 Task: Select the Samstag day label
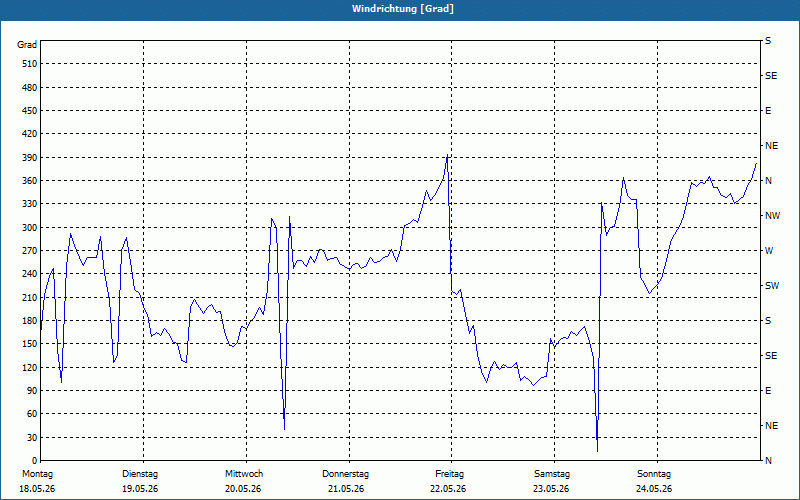(x=552, y=474)
